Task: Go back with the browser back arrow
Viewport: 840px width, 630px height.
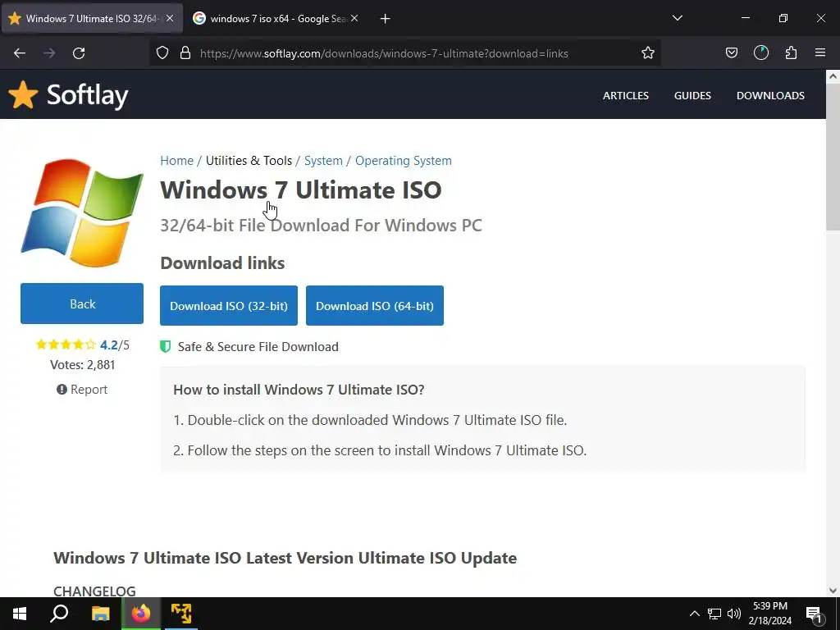Action: click(x=20, y=53)
